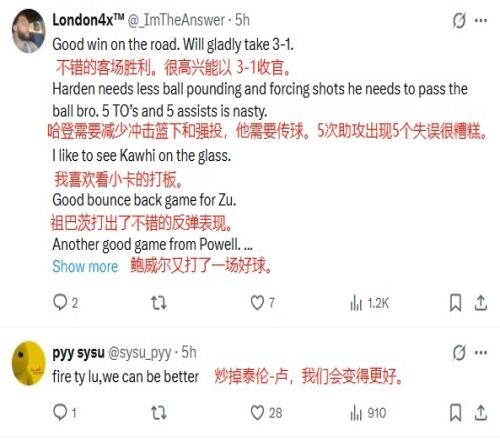Bookmark pyy sysu's tweet

tap(456, 413)
